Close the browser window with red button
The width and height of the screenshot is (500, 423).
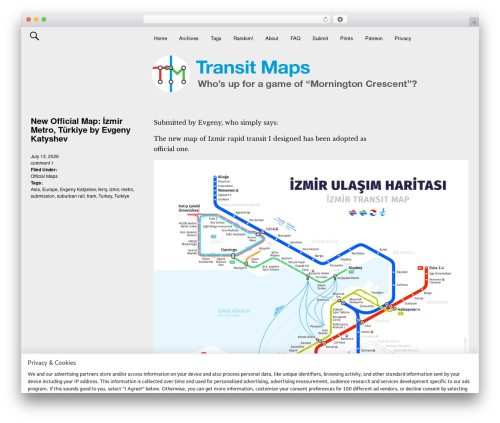29,19
